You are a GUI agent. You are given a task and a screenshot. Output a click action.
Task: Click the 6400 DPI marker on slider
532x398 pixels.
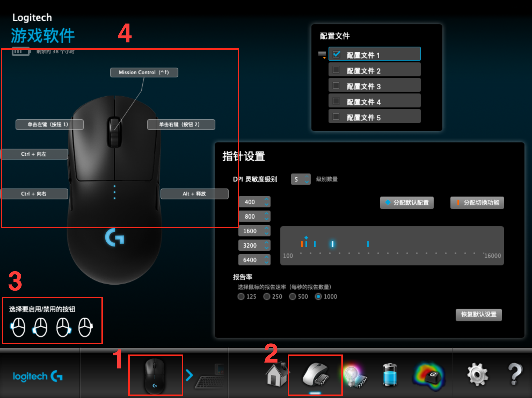click(x=368, y=244)
